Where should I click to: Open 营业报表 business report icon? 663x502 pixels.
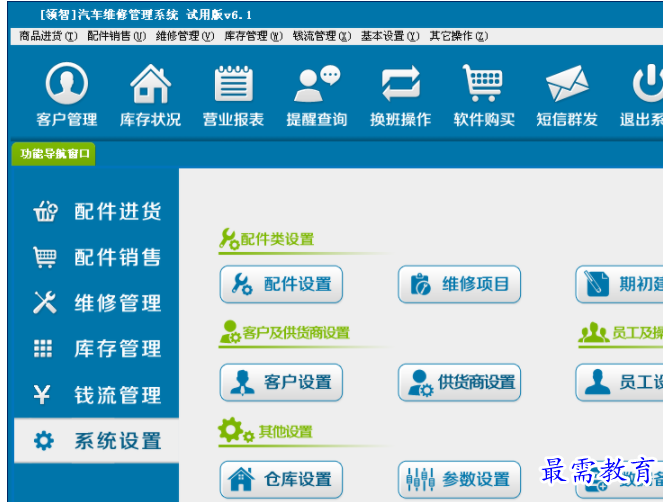coord(233,94)
